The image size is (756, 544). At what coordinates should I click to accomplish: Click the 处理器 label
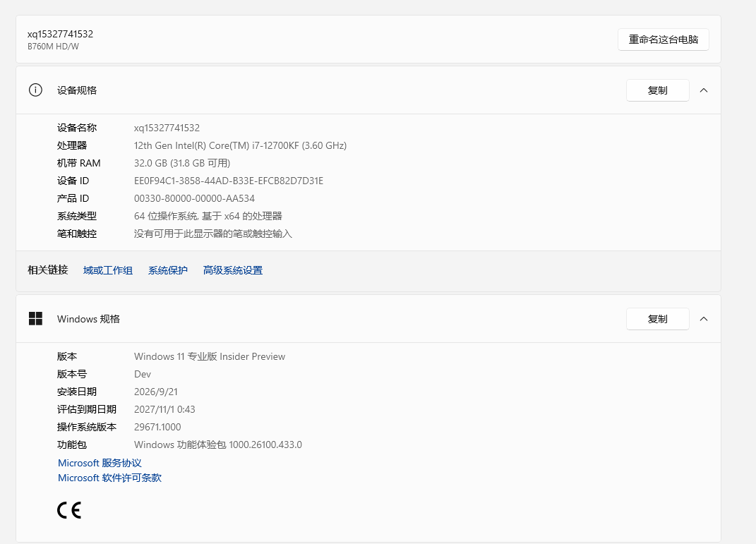point(72,145)
